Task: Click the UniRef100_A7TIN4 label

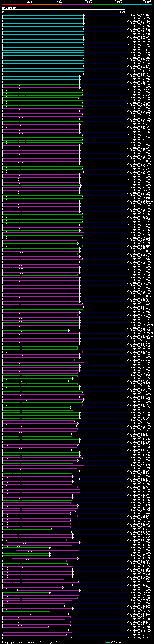Action: (138, 423)
